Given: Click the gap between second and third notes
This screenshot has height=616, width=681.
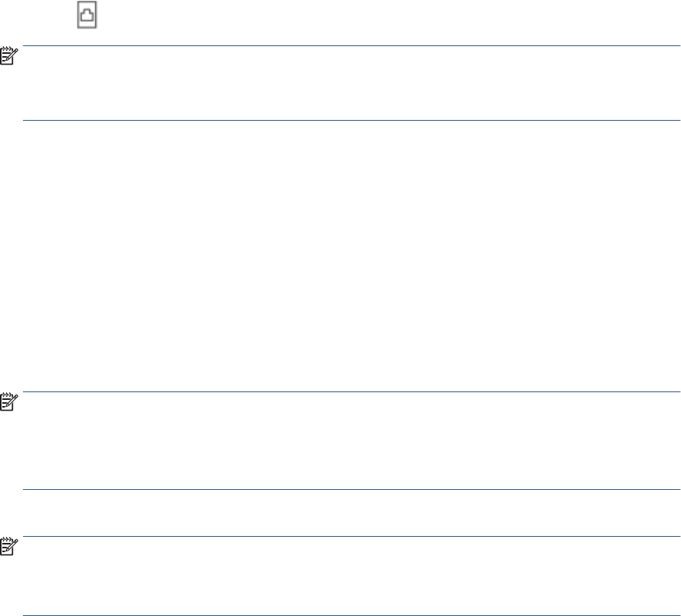Looking at the screenshot, I should pyautogui.click(x=351, y=513).
